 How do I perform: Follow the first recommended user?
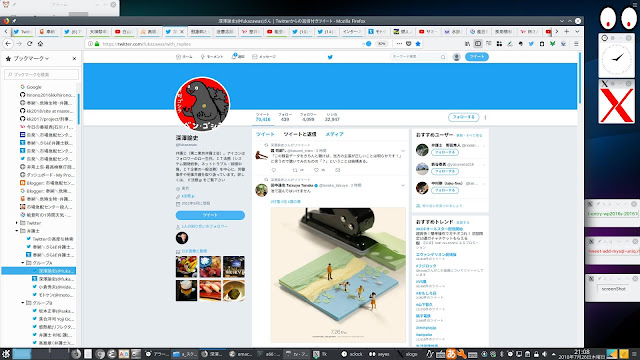point(445,152)
